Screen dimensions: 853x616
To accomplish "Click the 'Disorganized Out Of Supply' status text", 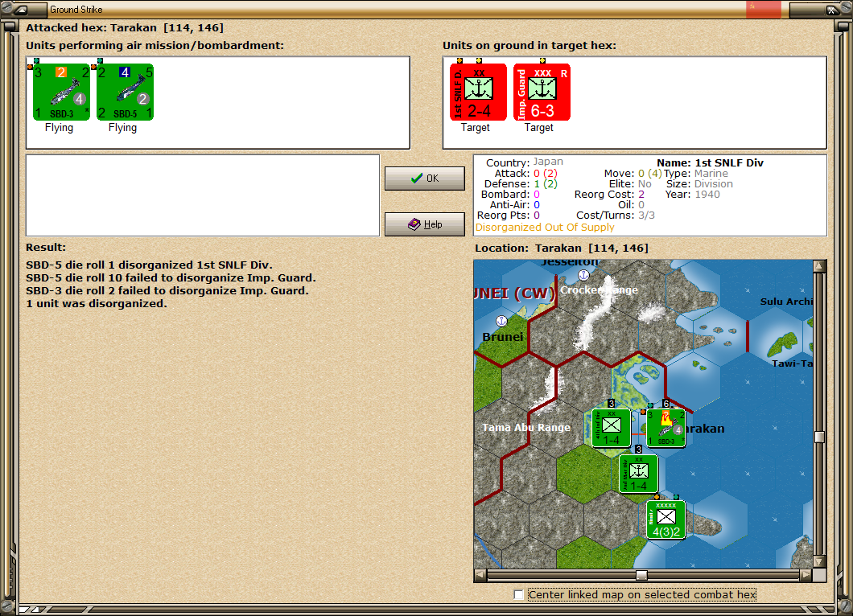I will [545, 228].
